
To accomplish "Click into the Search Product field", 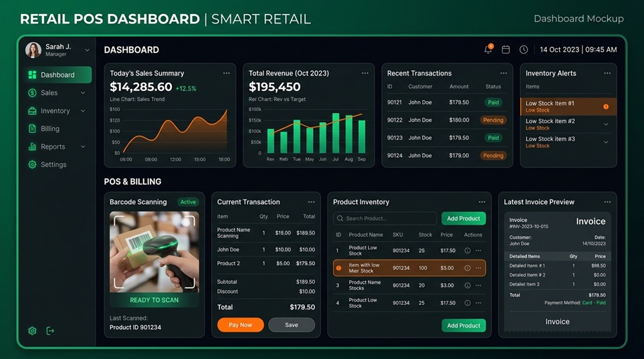I will pyautogui.click(x=385, y=219).
